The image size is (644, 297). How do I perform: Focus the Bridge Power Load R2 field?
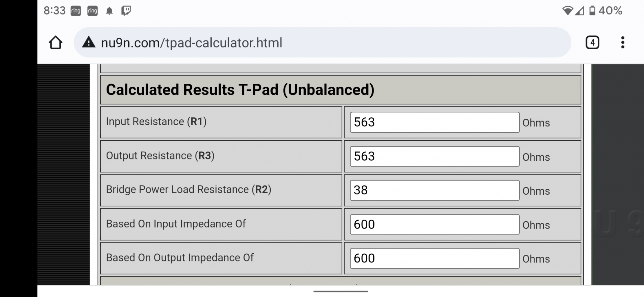(435, 190)
